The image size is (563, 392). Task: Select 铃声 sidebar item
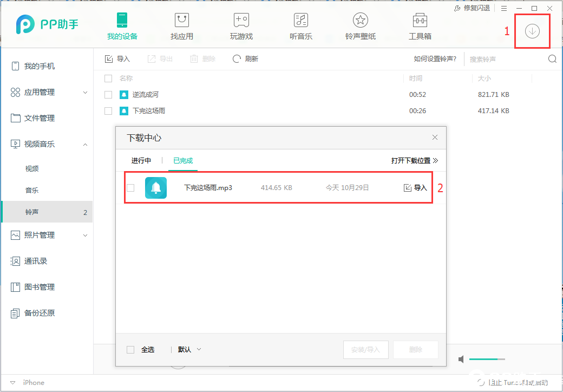point(47,212)
